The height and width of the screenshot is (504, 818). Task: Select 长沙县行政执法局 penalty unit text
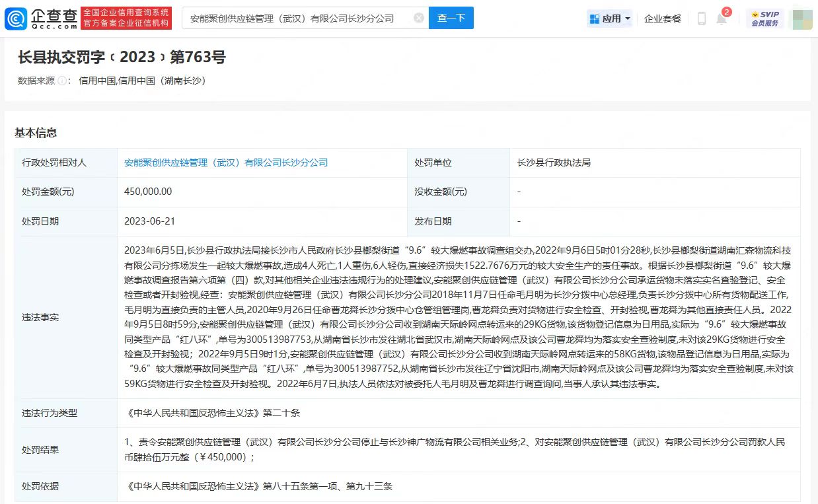point(554,162)
